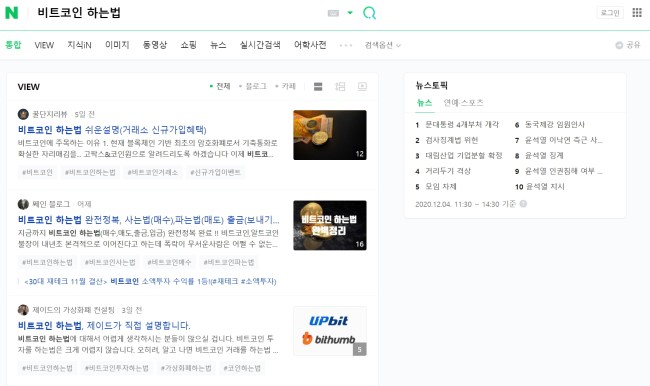
Task: Click the 공유 share button
Action: click(628, 45)
